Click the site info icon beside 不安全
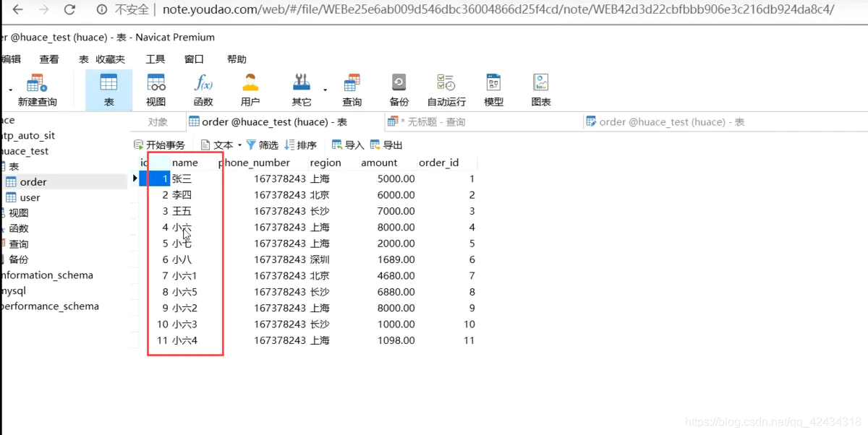The width and height of the screenshot is (868, 435). tap(102, 9)
